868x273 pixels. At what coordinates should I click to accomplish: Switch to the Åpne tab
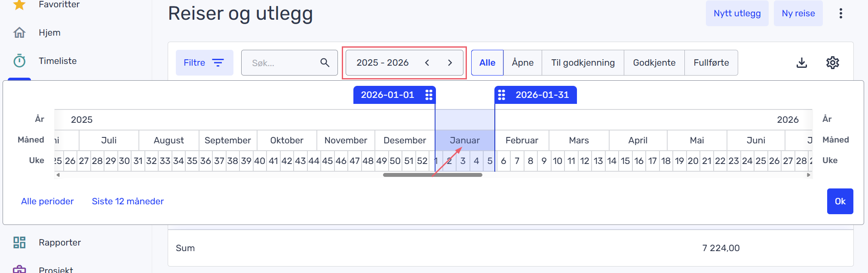pos(522,63)
